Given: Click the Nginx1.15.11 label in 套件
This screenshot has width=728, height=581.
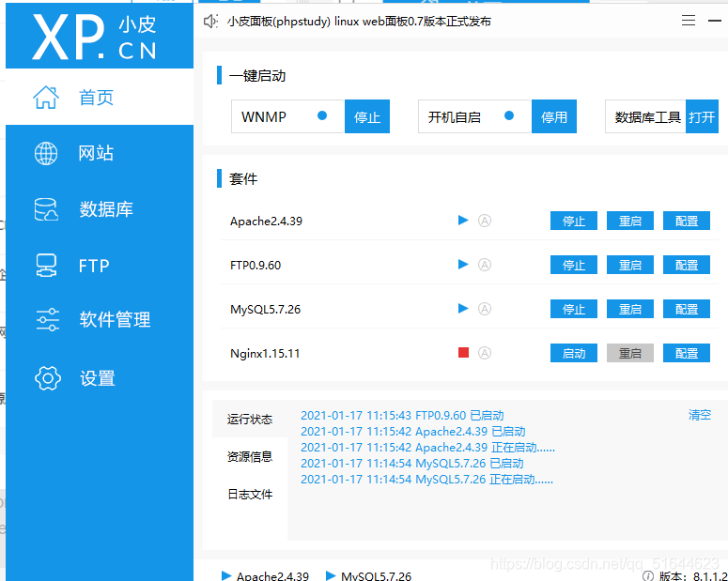Looking at the screenshot, I should coord(265,354).
